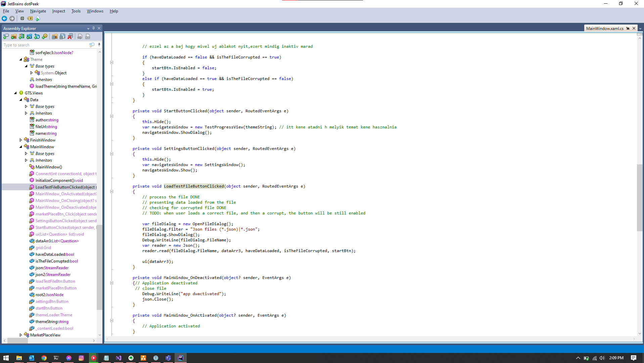
Task: Collapse the StartButtonClicked method code
Action: [112, 116]
